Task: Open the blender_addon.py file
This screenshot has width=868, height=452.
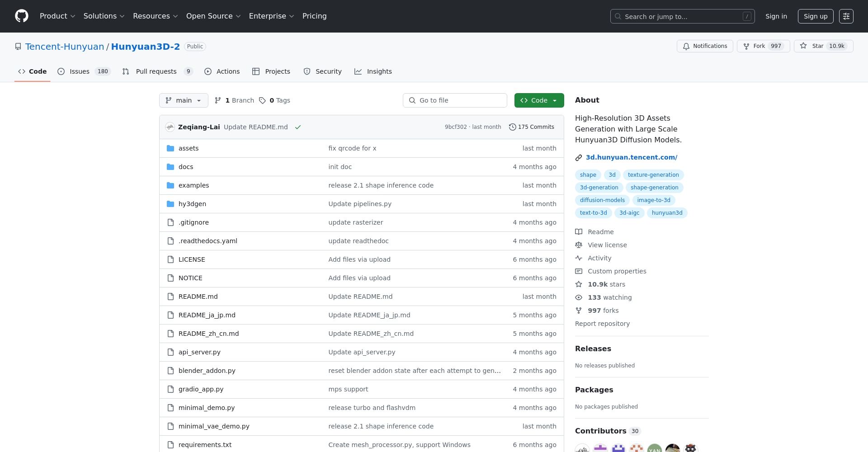Action: point(207,371)
